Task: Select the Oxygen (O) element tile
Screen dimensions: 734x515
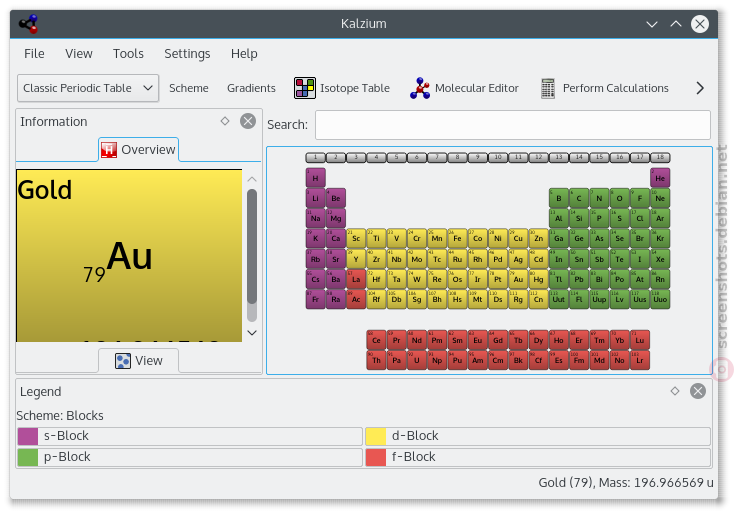Action: pyautogui.click(x=619, y=198)
